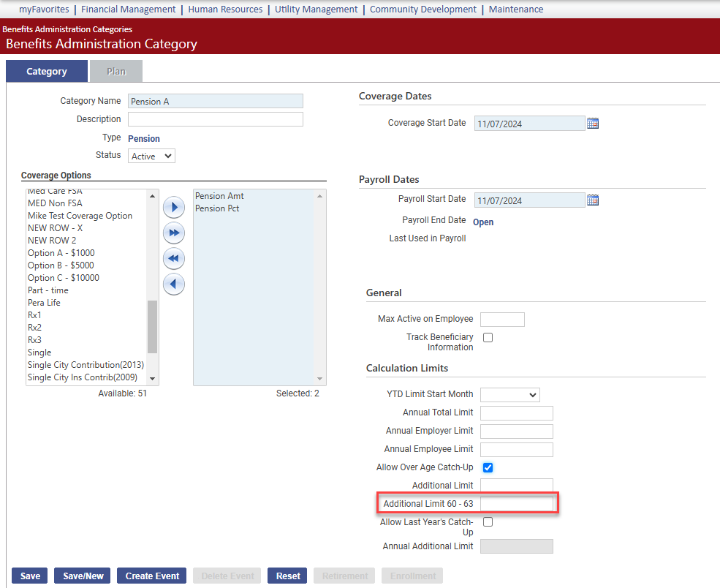Move selected option right with single arrow
The image size is (720, 588).
pos(173,207)
